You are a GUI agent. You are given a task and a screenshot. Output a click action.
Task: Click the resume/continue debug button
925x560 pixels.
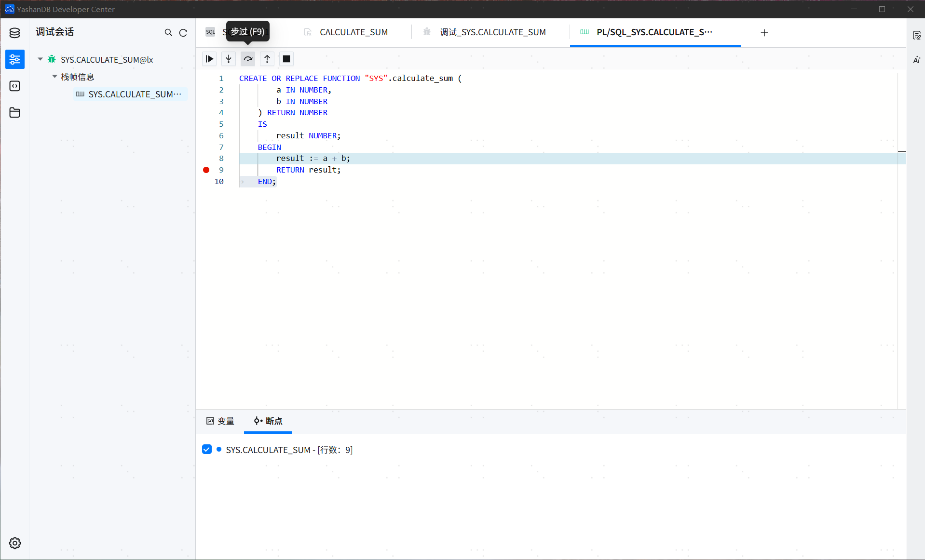(209, 59)
